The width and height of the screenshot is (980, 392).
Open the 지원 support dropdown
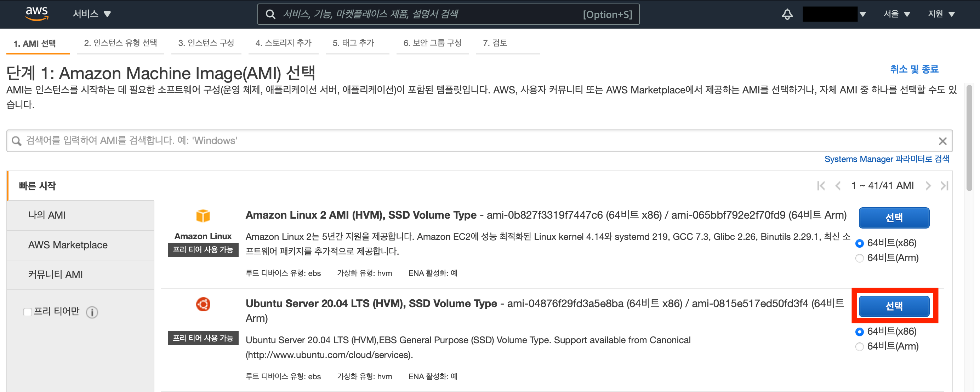click(x=941, y=15)
